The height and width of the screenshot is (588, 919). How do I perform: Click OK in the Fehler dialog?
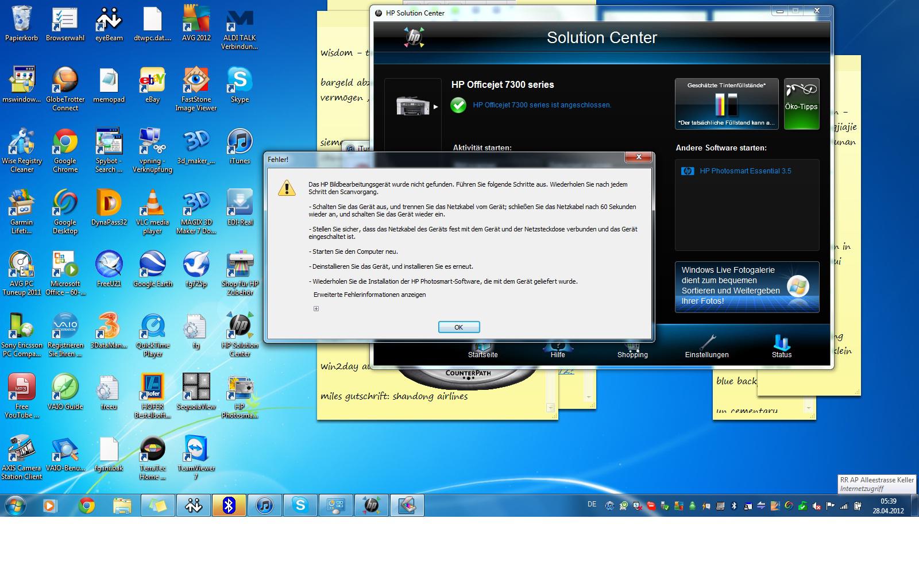coord(458,327)
